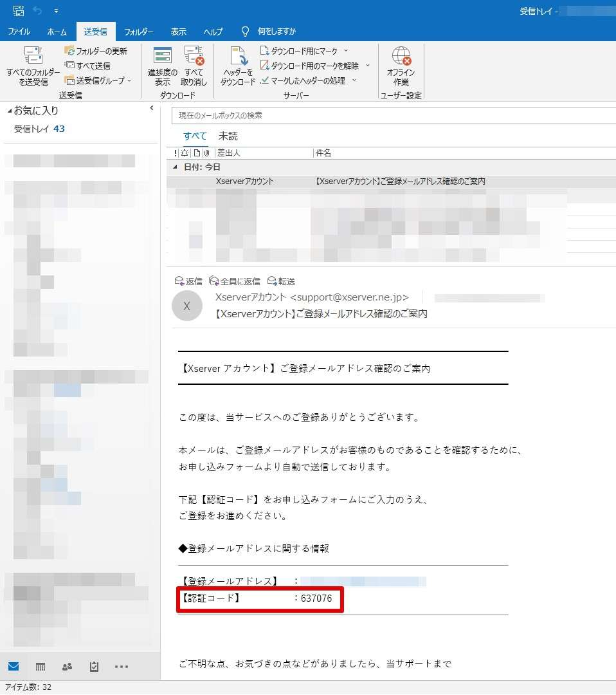Collapse the お気に入り favorites section
This screenshot has height=695, width=616.
10,111
